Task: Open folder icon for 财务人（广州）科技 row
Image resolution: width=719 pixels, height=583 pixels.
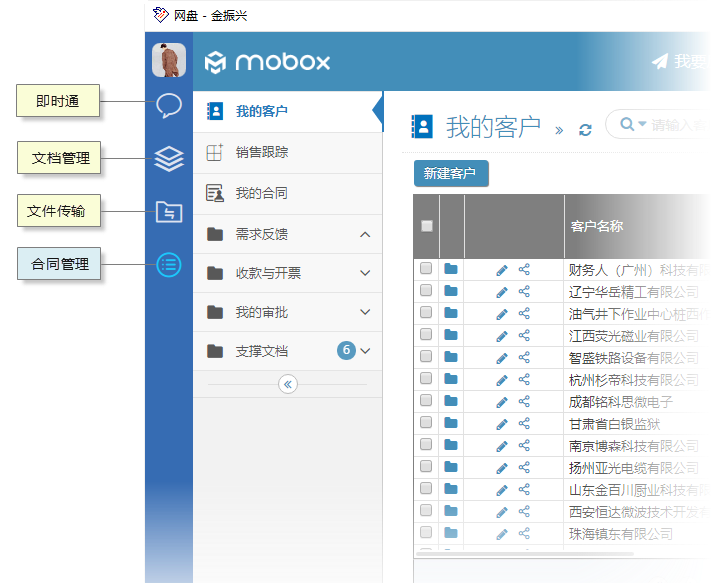Action: 451,269
